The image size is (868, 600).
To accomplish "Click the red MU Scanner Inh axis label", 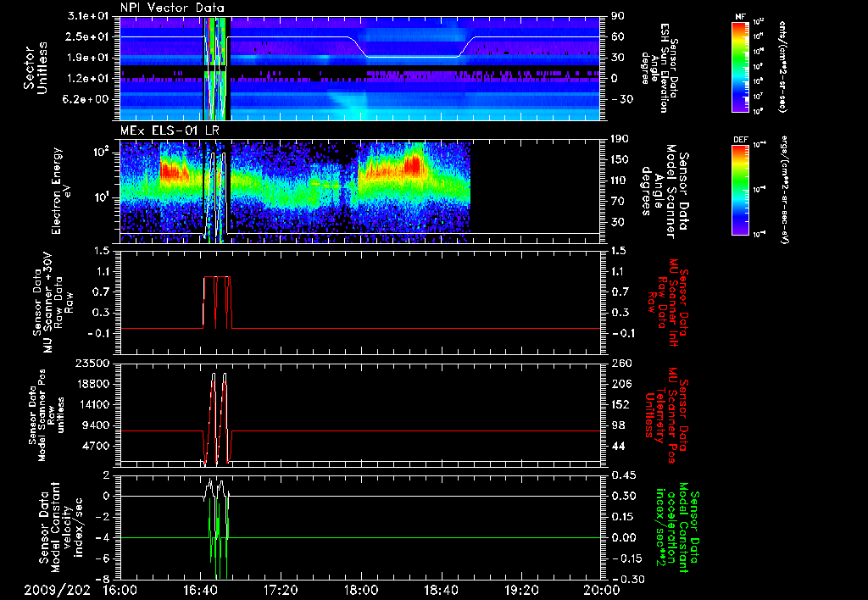I will pyautogui.click(x=668, y=303).
